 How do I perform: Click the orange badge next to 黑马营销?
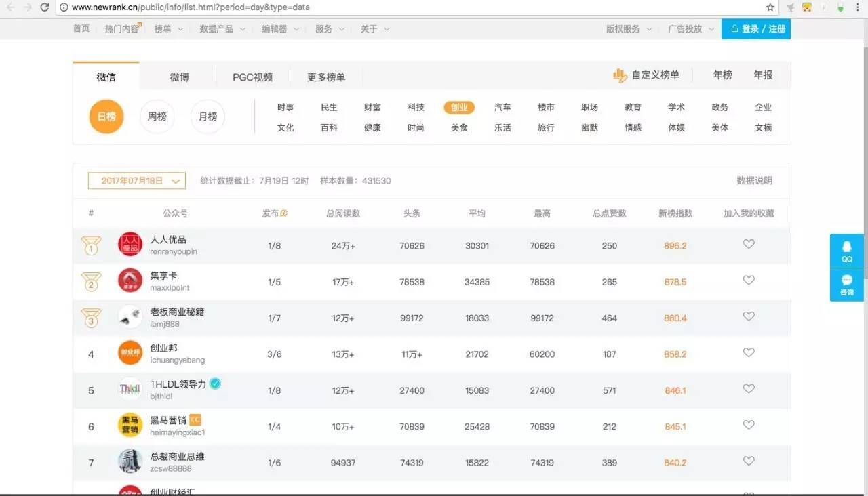[x=195, y=420]
